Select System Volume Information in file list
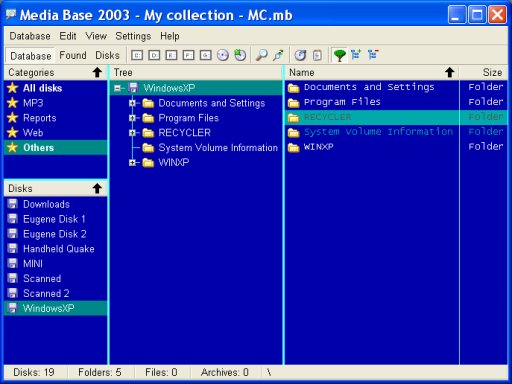Image resolution: width=512 pixels, height=384 pixels. tap(396, 132)
